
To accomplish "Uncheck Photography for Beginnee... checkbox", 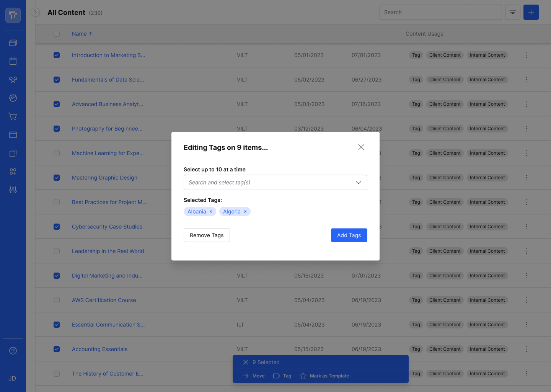I will coord(57,129).
